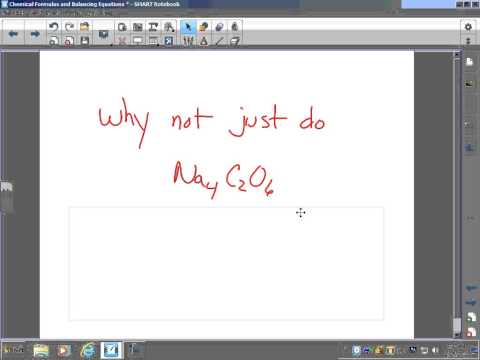Show the screen shade
Viewport: 480px width, 360px height.
[138, 41]
